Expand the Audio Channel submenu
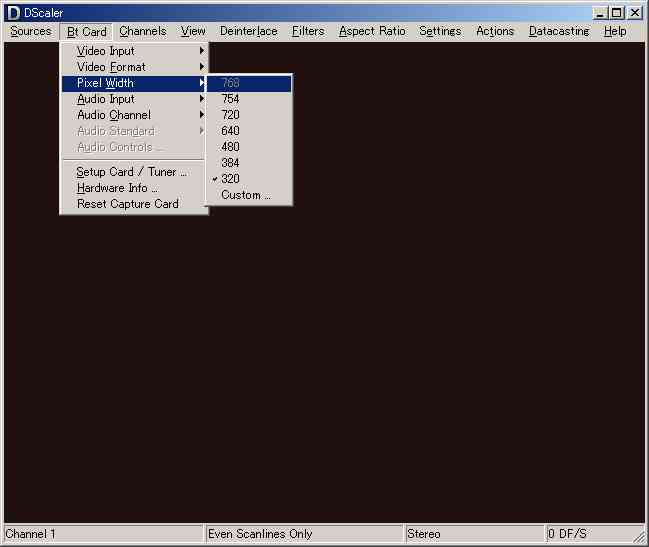649x547 pixels. 134,115
